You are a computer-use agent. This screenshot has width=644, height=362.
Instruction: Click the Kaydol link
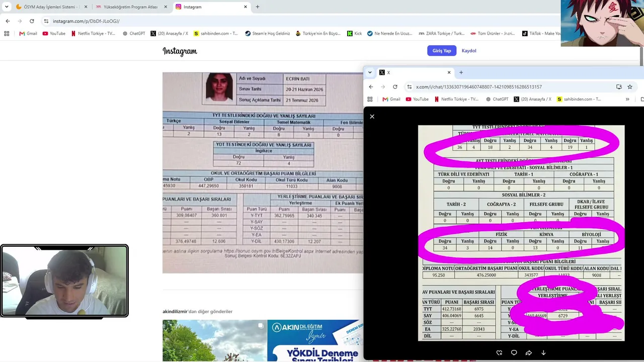coord(469,51)
